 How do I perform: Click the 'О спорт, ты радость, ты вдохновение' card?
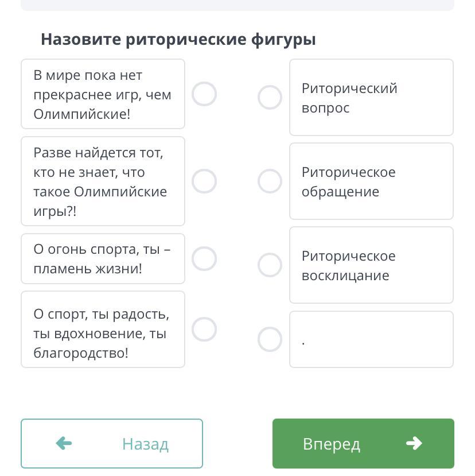click(103, 330)
